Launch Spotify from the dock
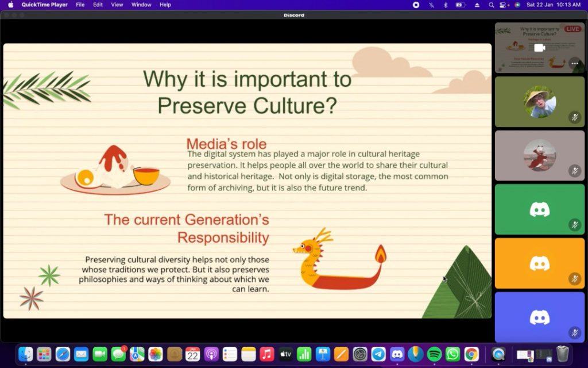This screenshot has width=588, height=368. pyautogui.click(x=434, y=354)
